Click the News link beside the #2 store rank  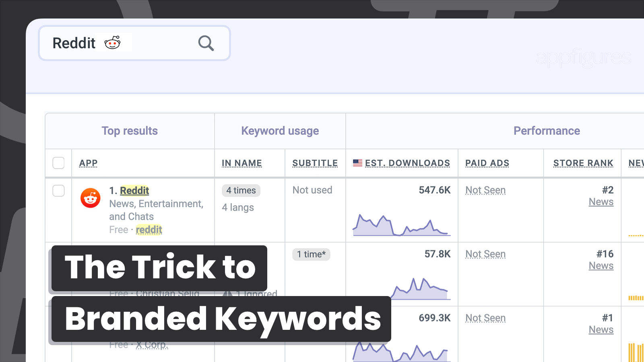(601, 202)
